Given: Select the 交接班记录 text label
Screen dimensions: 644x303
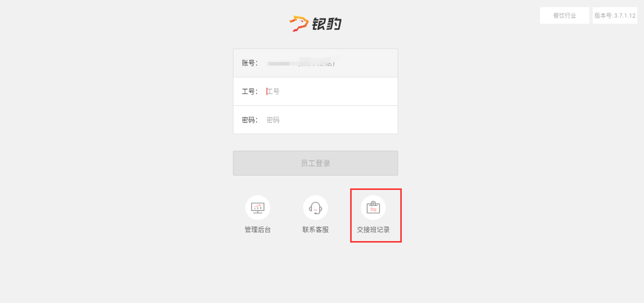Looking at the screenshot, I should tap(373, 230).
